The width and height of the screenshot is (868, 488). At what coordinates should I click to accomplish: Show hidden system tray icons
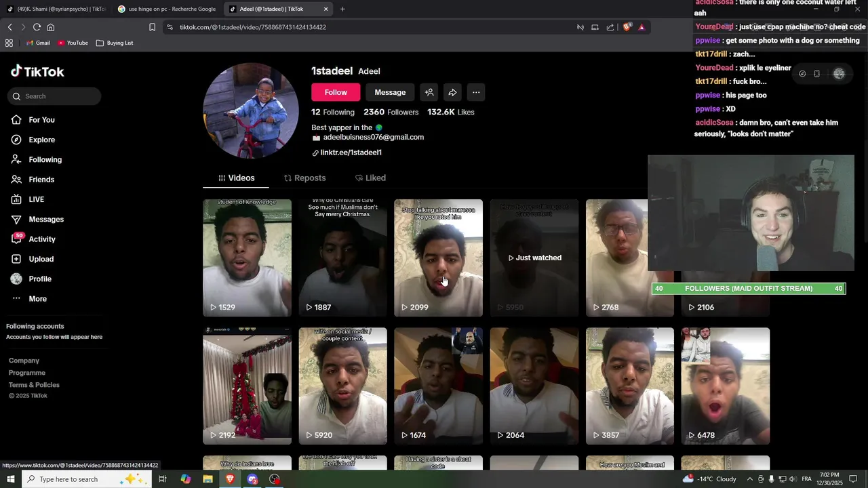(x=749, y=479)
